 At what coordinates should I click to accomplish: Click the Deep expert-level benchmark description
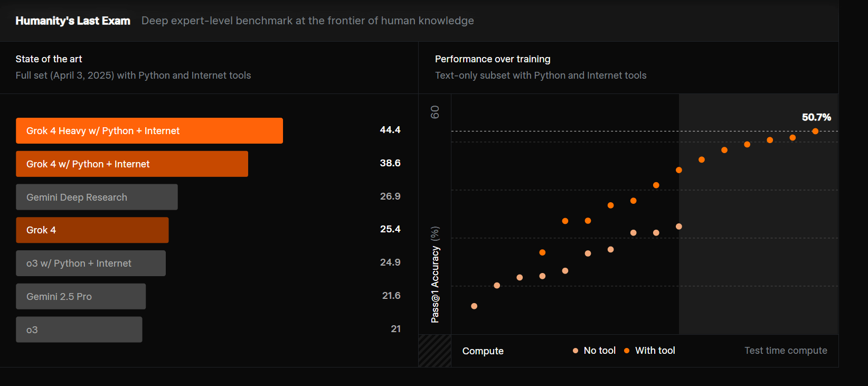tap(308, 21)
